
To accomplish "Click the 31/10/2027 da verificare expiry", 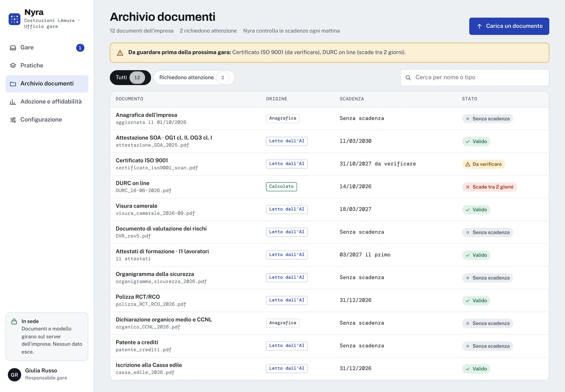I will point(377,164).
